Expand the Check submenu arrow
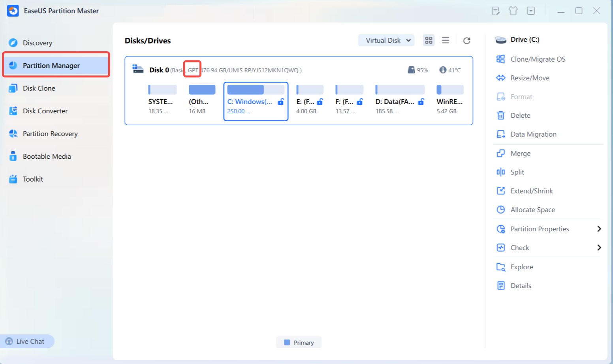The width and height of the screenshot is (613, 364). click(599, 248)
